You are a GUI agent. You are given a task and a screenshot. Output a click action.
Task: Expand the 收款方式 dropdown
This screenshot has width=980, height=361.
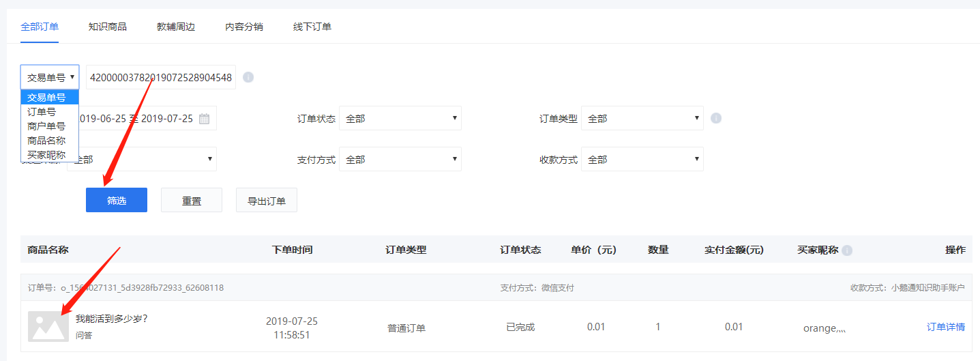coord(642,159)
